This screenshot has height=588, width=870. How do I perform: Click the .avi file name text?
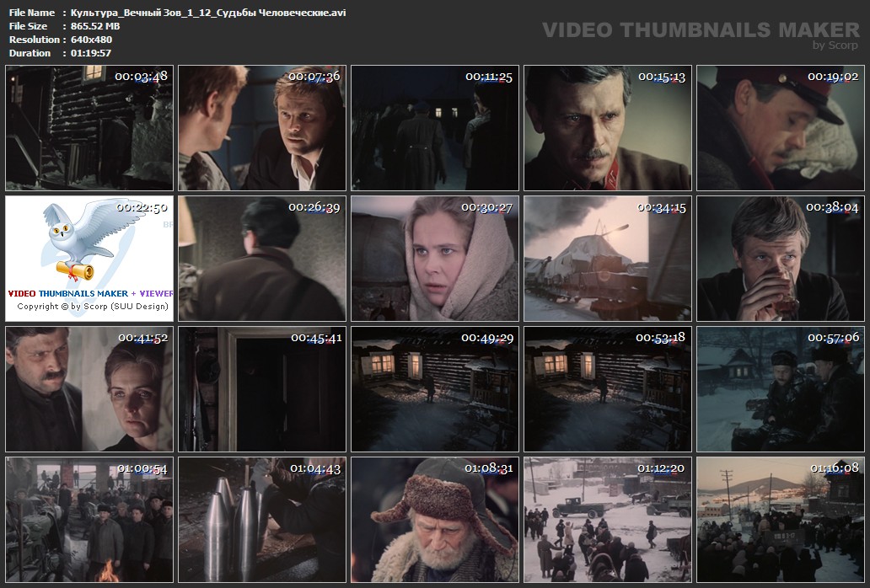(208, 13)
